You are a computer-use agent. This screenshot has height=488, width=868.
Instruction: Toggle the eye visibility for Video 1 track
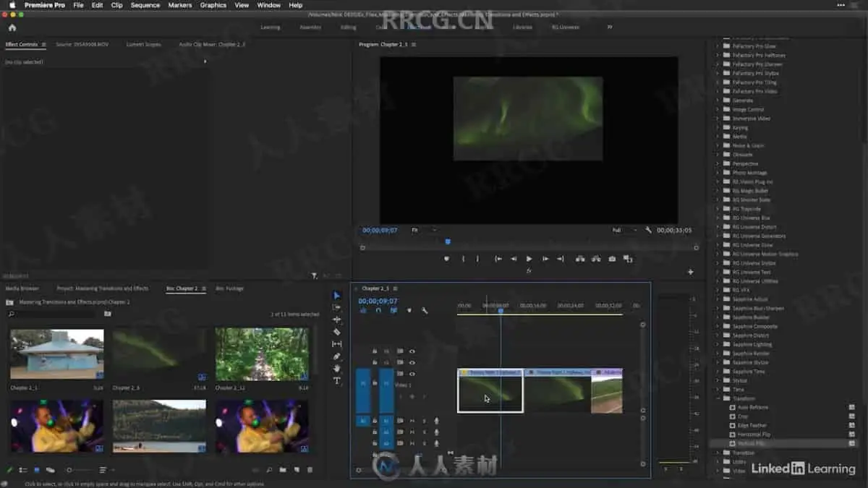[x=412, y=374]
